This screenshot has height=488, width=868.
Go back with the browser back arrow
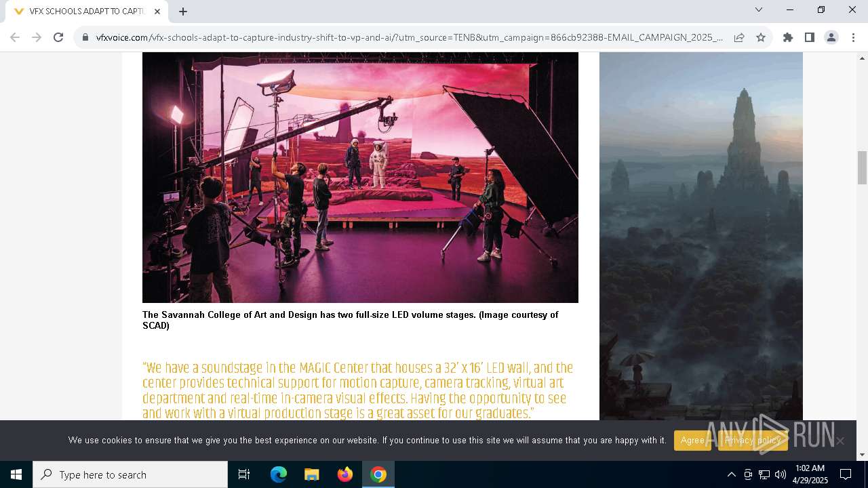(15, 37)
